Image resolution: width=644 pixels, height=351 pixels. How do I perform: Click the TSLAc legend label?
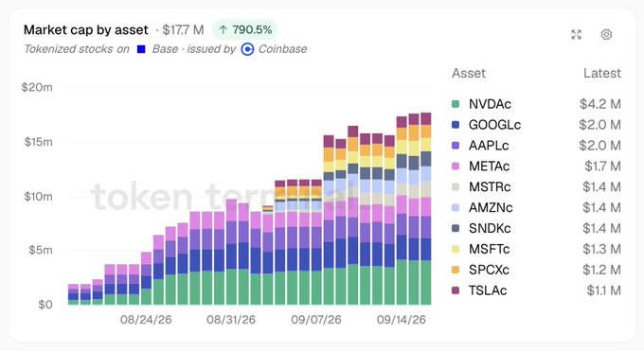488,290
